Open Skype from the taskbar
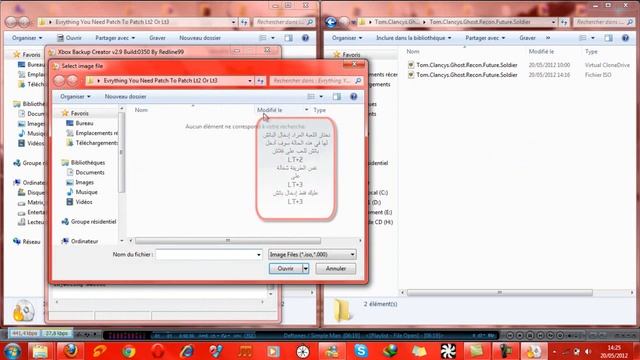Image resolution: width=640 pixels, height=360 pixels. tap(361, 351)
